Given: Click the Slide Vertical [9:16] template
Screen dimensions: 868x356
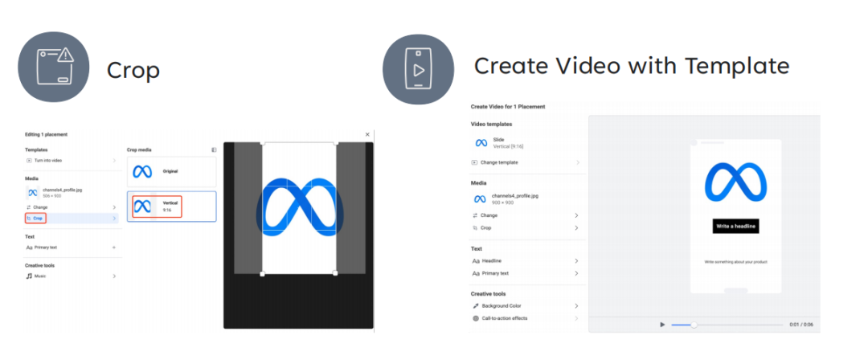Looking at the screenshot, I should (526, 143).
